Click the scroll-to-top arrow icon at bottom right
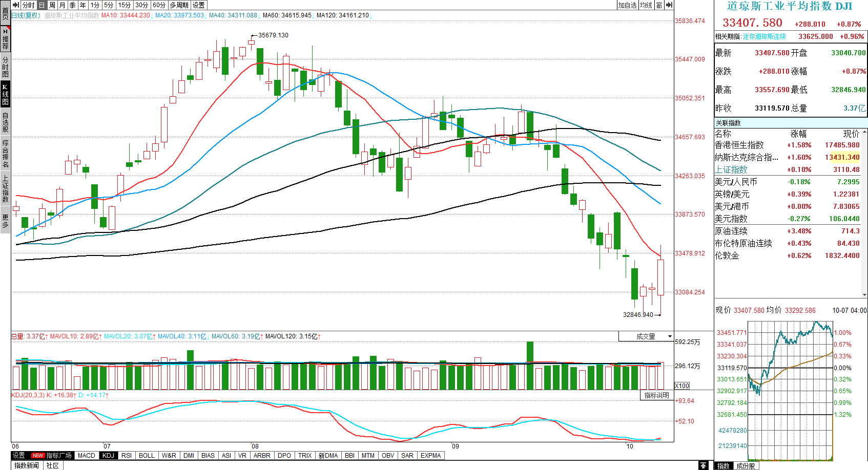Image resolution: width=868 pixels, height=470 pixels. tap(704, 465)
